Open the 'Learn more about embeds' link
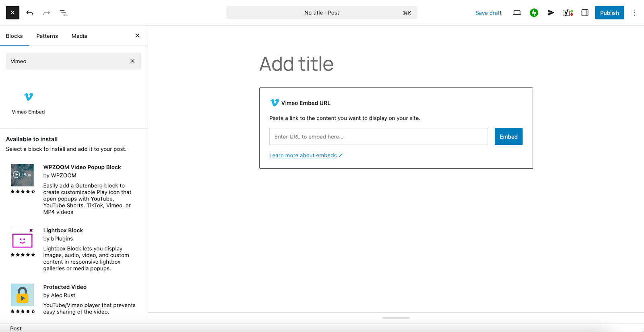 point(306,155)
